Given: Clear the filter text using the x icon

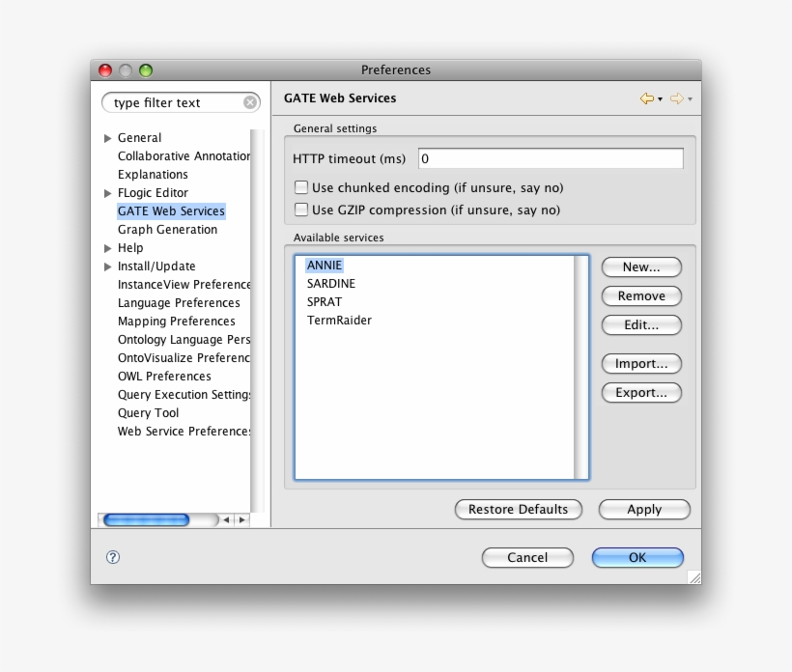Looking at the screenshot, I should coord(249,101).
